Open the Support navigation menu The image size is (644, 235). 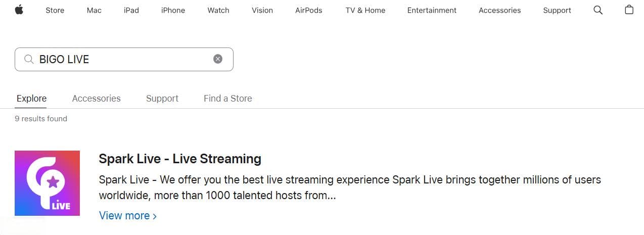pyautogui.click(x=557, y=10)
